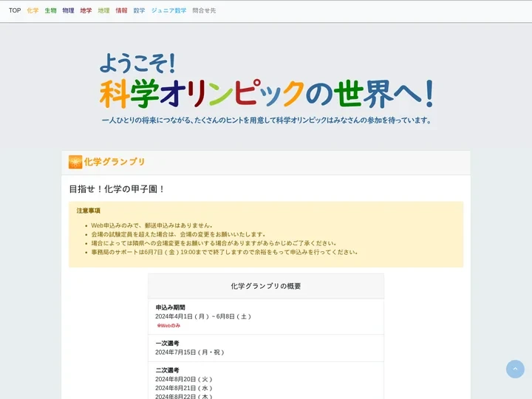Image resolution: width=532 pixels, height=399 pixels.
Task: Select the notice line mentioning 会場の試験定員
Action: point(179,234)
